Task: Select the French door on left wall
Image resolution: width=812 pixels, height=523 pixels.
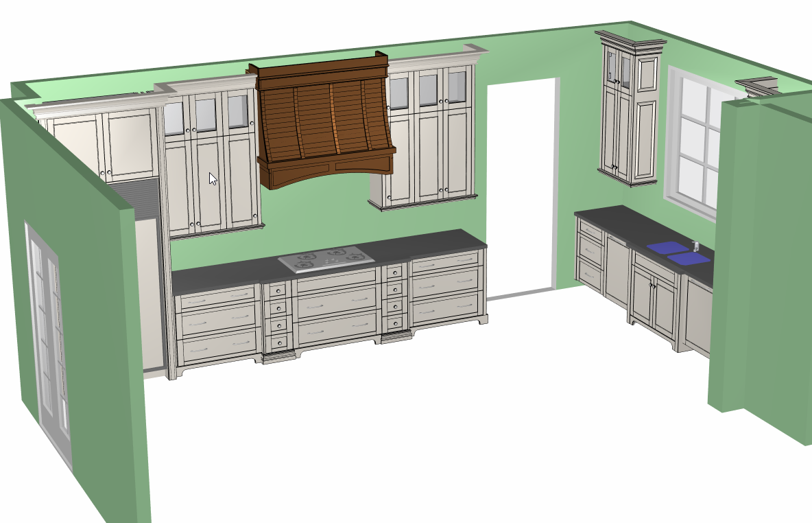Action: (x=48, y=343)
